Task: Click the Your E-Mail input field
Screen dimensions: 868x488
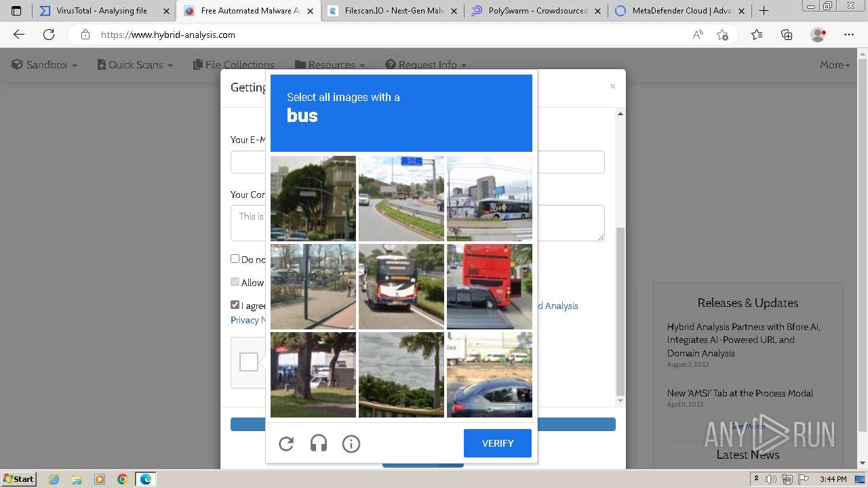Action: pos(417,162)
